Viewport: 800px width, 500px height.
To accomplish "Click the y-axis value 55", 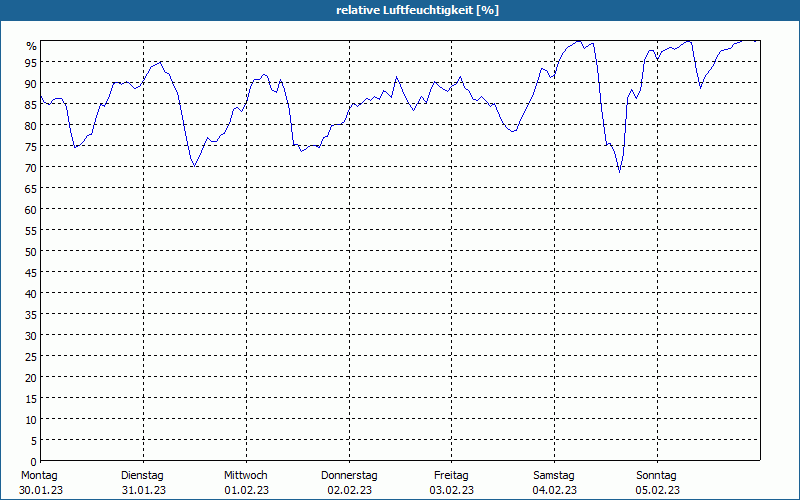I will [31, 231].
